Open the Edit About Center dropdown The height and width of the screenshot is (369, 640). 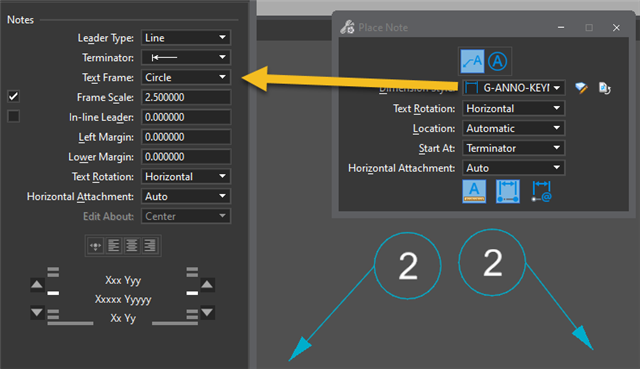click(186, 216)
